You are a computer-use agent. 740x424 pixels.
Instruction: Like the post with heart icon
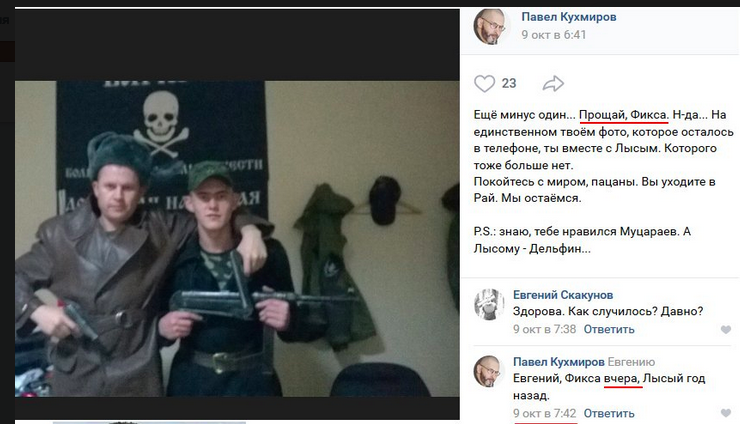click(x=484, y=84)
